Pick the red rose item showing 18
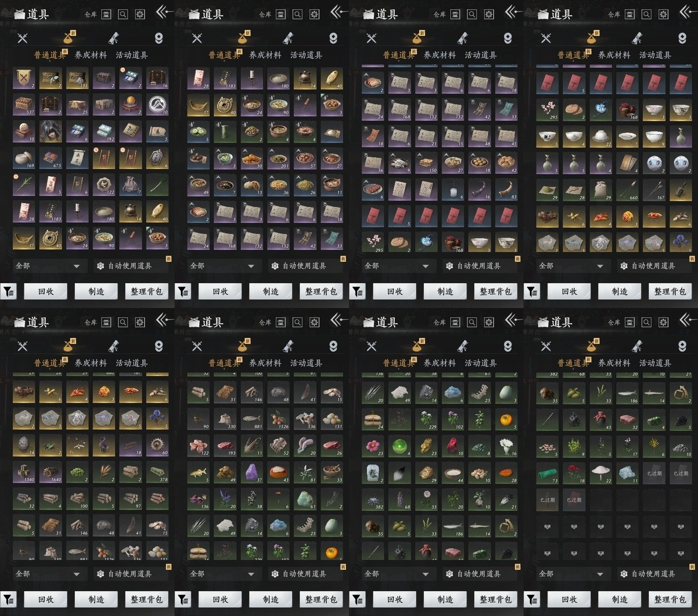This screenshot has height=616, width=698. [574, 473]
